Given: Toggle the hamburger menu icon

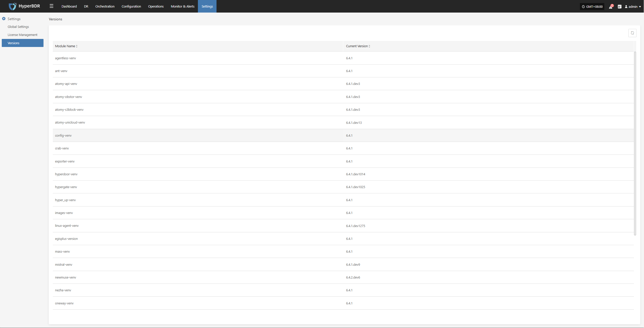Looking at the screenshot, I should [x=52, y=6].
